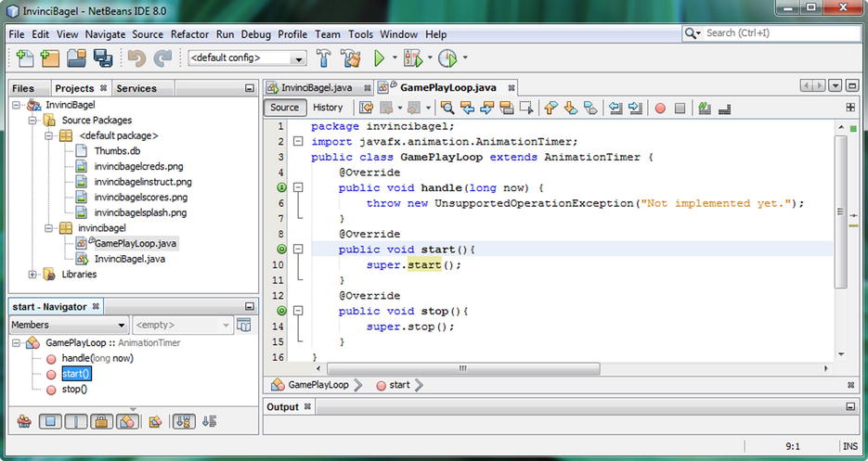Click Toggle Rectangular Selection icon

[x=526, y=108]
